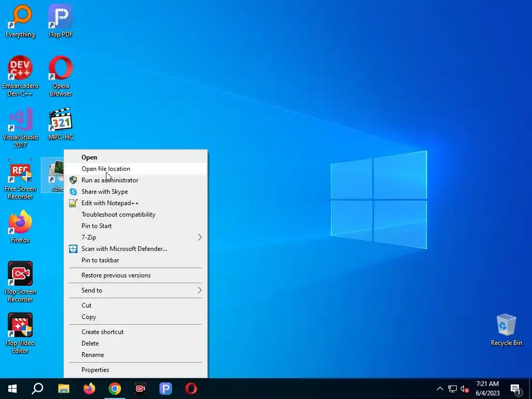Select Create shortcut
The image size is (532, 399).
click(x=136, y=332)
